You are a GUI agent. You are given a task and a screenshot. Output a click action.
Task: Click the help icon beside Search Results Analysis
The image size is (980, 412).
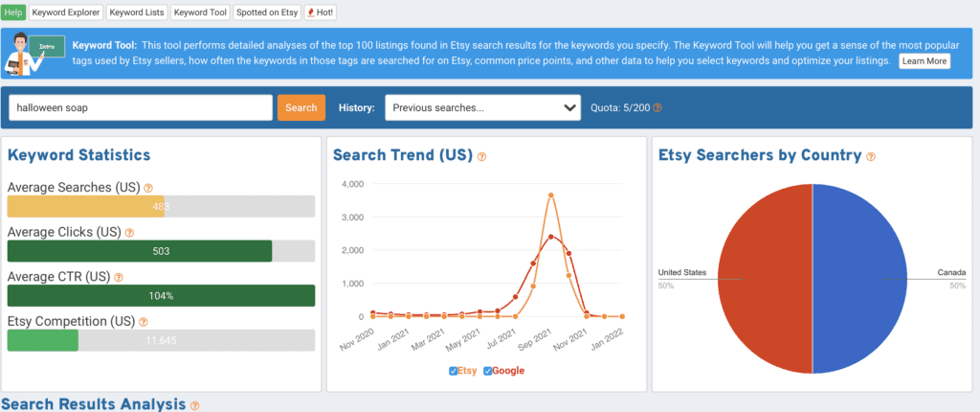pyautogui.click(x=194, y=405)
